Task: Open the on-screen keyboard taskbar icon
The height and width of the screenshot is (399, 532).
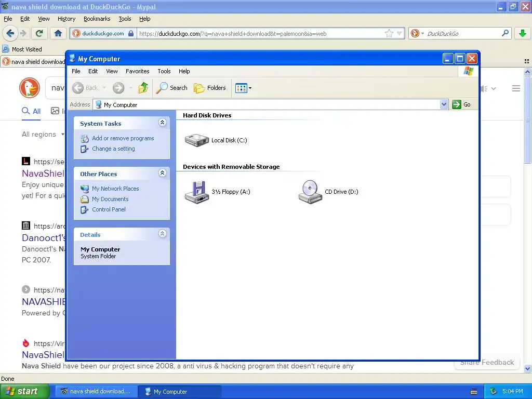Action: point(474,392)
